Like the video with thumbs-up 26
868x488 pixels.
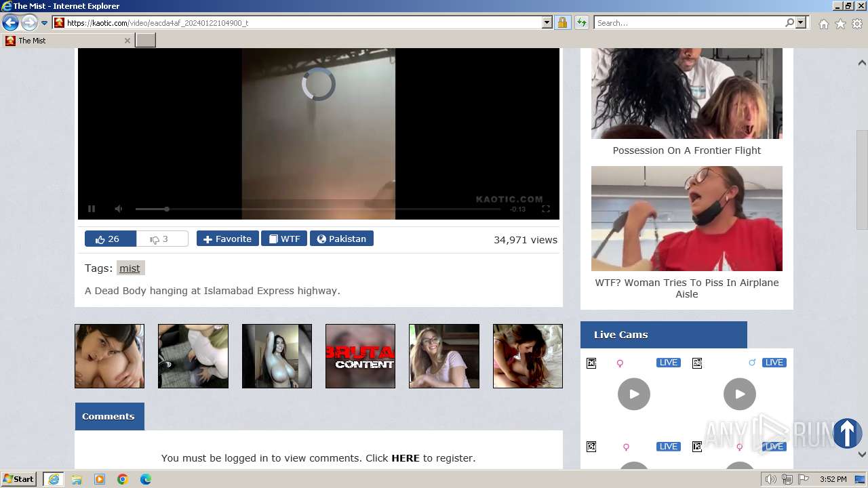point(111,239)
